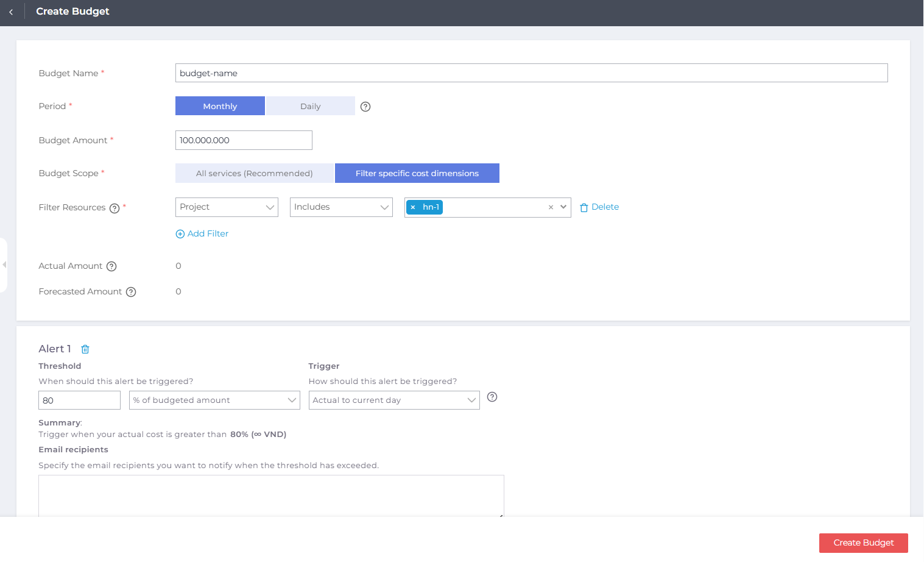Clear all selected project values
This screenshot has width=924, height=562.
click(551, 207)
